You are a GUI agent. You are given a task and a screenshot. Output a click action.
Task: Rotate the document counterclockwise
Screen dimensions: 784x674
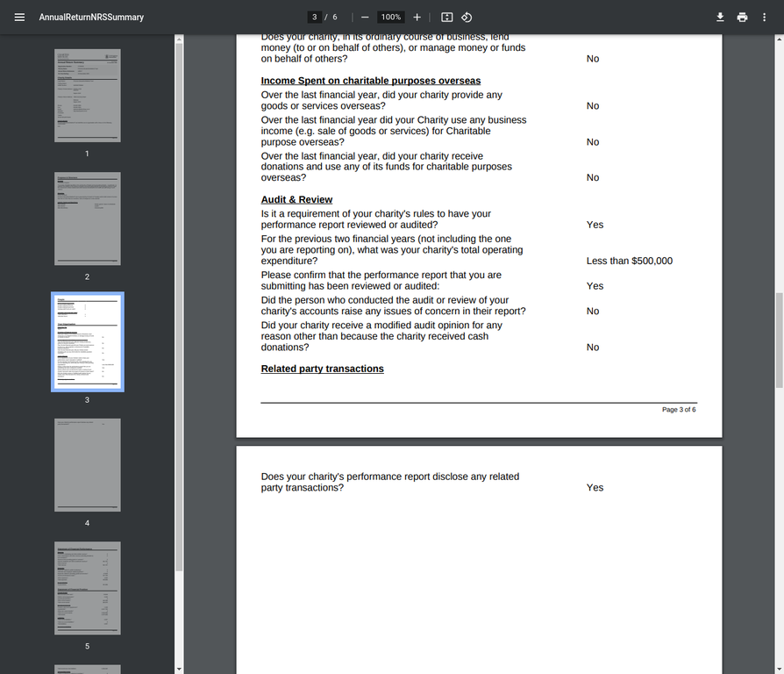[467, 18]
